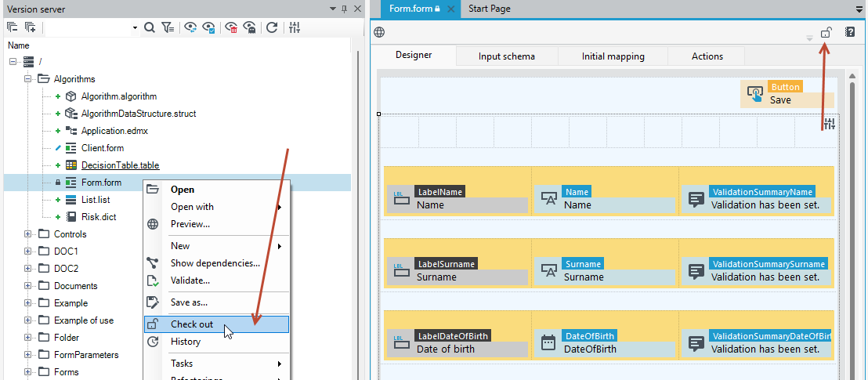
Task: Select AlgorithmDataStructure.struct file
Action: [139, 114]
